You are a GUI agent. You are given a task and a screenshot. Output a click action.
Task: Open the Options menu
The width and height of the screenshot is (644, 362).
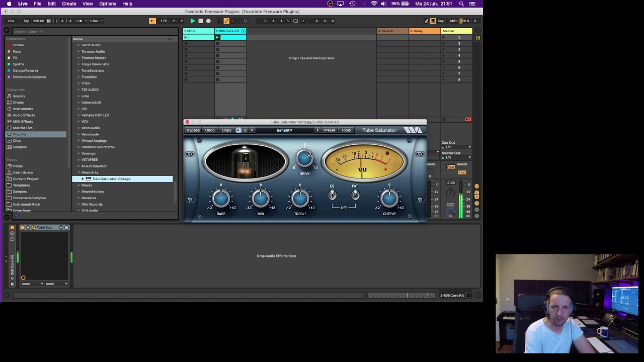coord(108,4)
